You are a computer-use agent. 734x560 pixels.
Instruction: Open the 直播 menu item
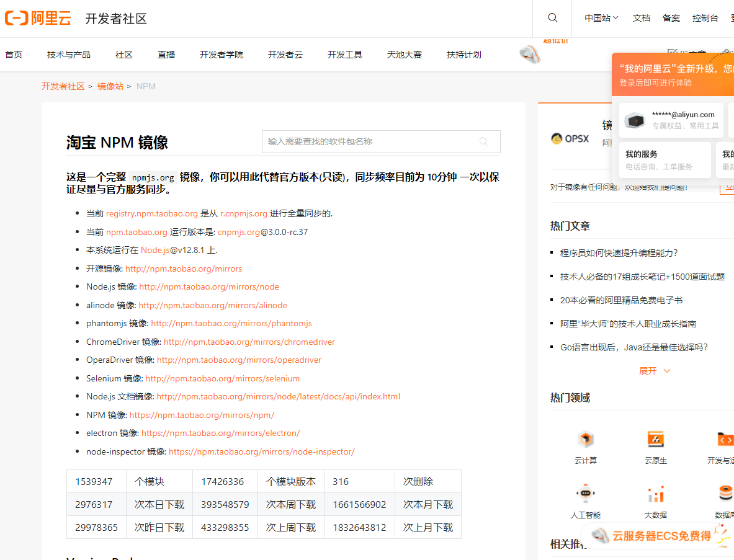click(x=166, y=55)
